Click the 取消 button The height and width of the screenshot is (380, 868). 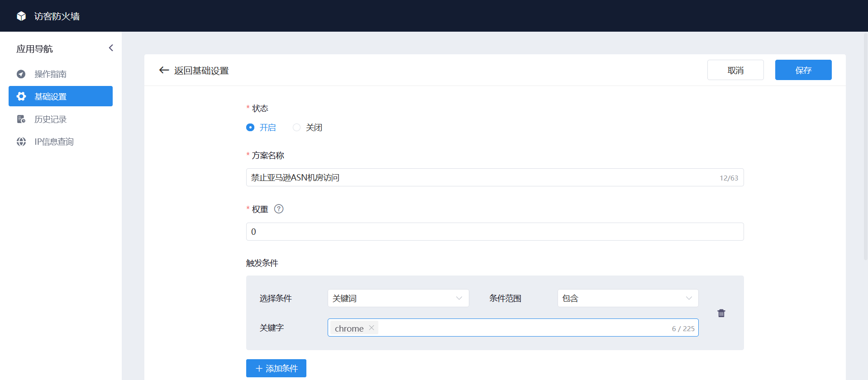tap(735, 70)
